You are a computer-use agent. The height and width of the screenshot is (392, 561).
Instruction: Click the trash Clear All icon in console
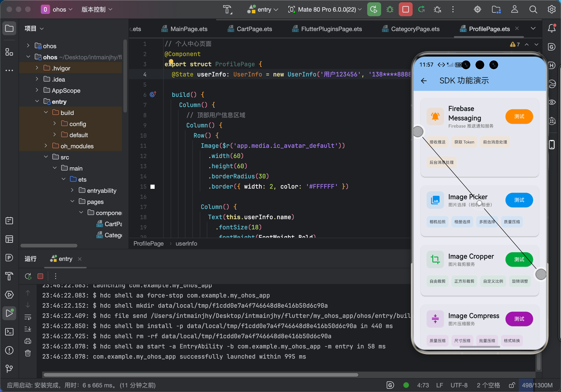point(28,353)
